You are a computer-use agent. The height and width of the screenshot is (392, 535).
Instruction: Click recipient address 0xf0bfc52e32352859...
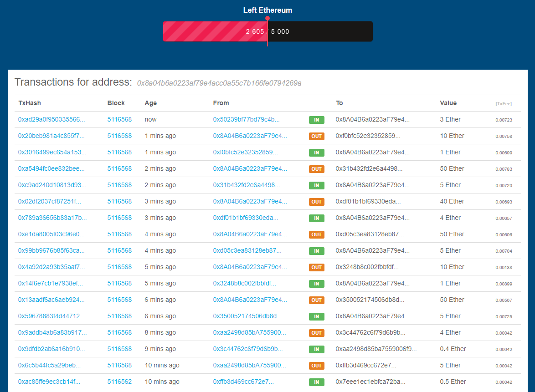368,136
